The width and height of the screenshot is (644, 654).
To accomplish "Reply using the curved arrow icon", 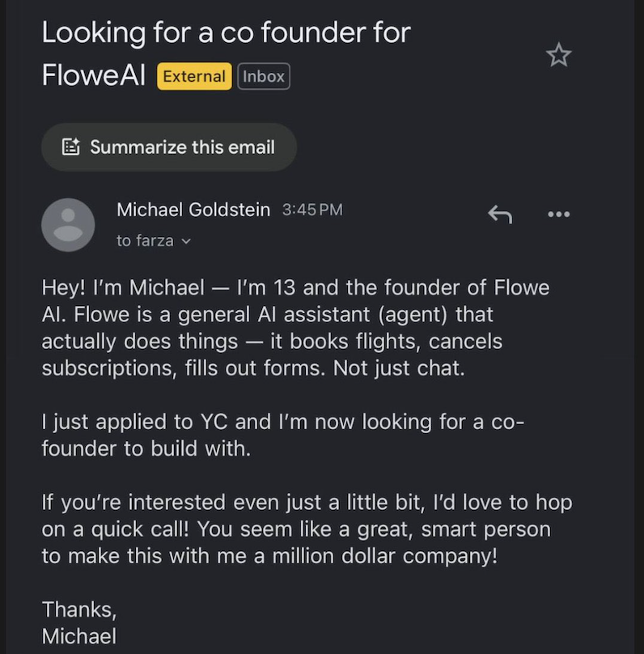I will 500,214.
